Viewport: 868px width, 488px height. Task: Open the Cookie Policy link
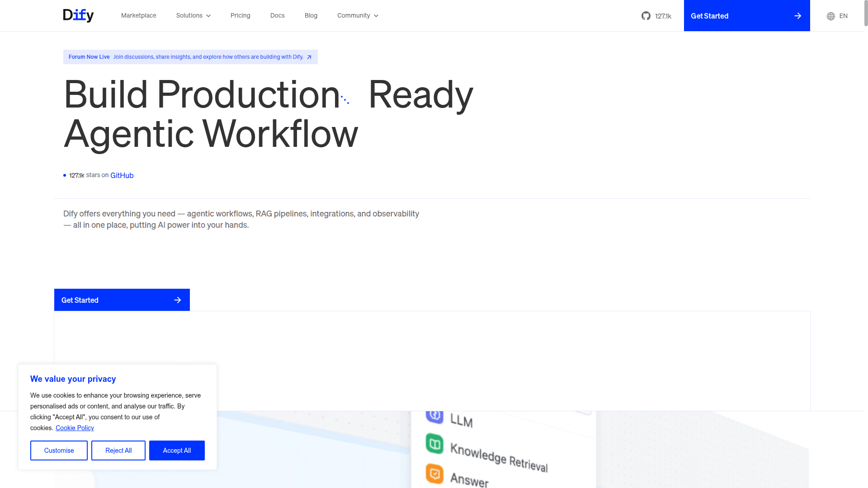[x=75, y=428]
